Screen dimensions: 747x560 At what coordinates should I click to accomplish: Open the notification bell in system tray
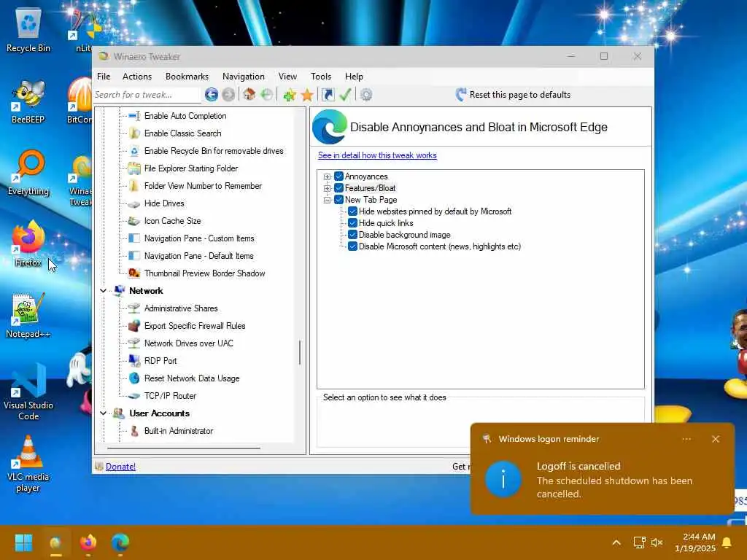click(x=727, y=542)
